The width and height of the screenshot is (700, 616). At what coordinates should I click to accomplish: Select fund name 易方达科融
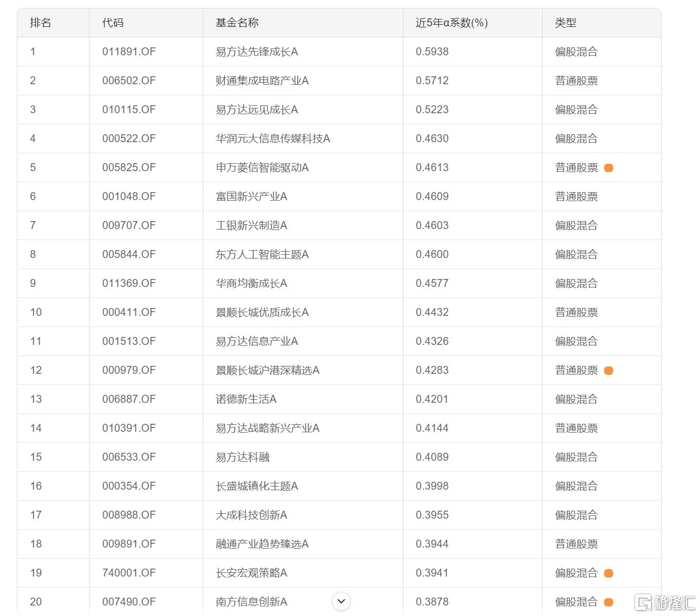[242, 457]
